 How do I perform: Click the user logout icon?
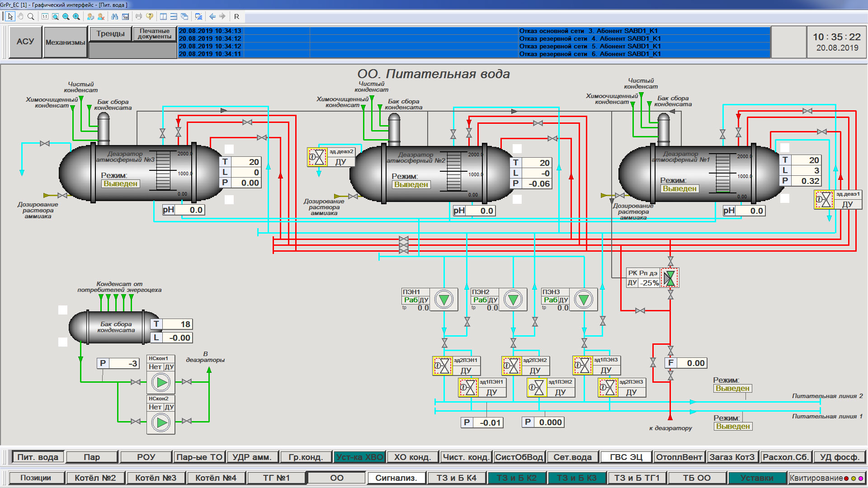[101, 17]
